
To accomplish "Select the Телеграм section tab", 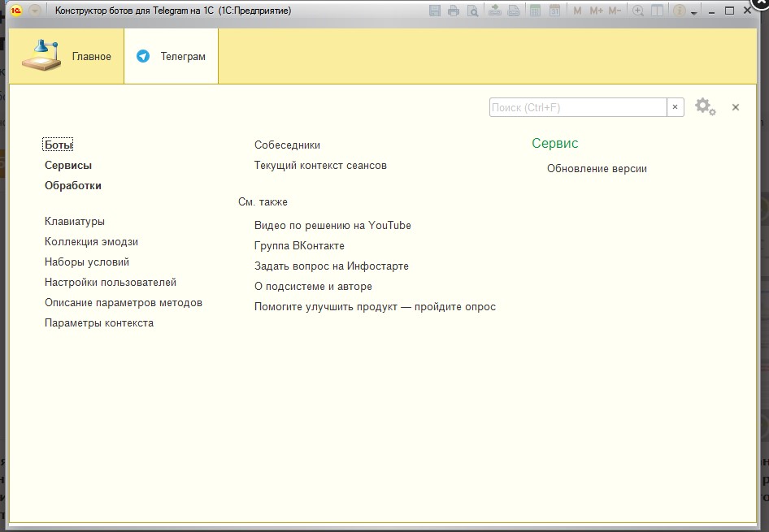I will (x=172, y=57).
